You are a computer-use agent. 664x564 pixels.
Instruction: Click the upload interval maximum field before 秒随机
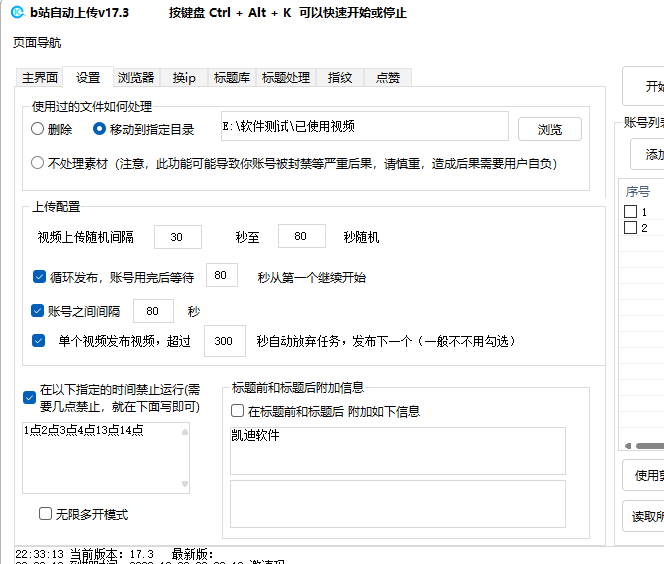click(302, 236)
